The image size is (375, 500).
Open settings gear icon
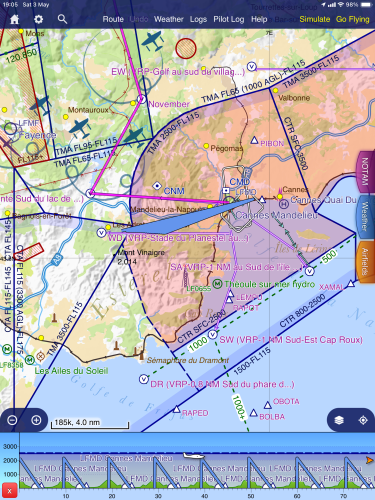coord(39,19)
